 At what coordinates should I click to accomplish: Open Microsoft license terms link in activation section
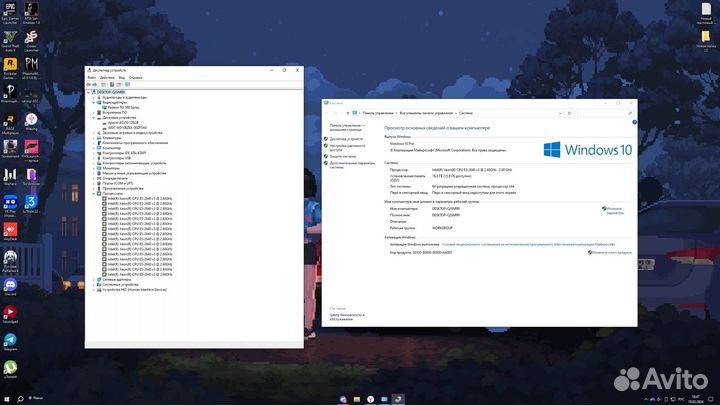click(528, 244)
